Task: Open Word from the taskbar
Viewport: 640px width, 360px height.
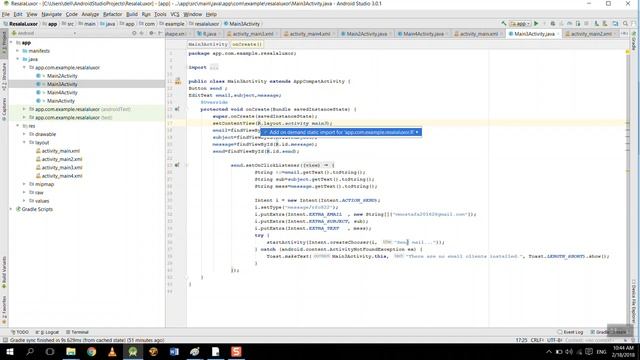Action: coord(174,351)
